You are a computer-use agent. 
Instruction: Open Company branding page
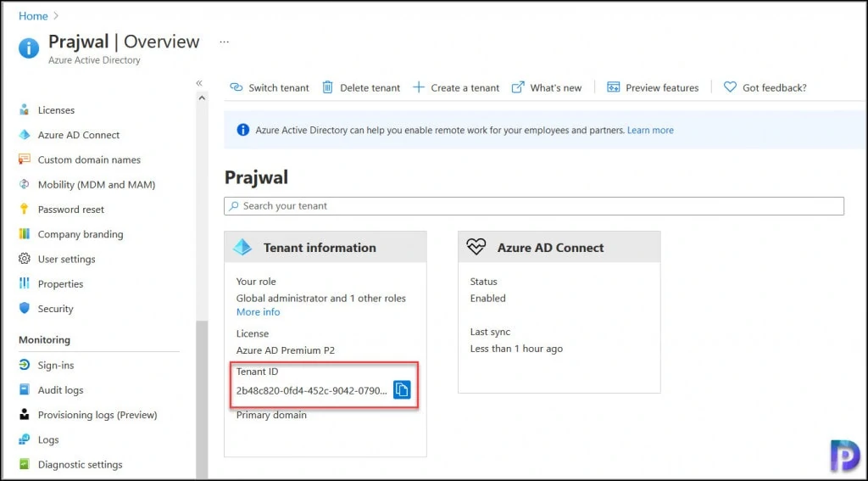pos(81,234)
